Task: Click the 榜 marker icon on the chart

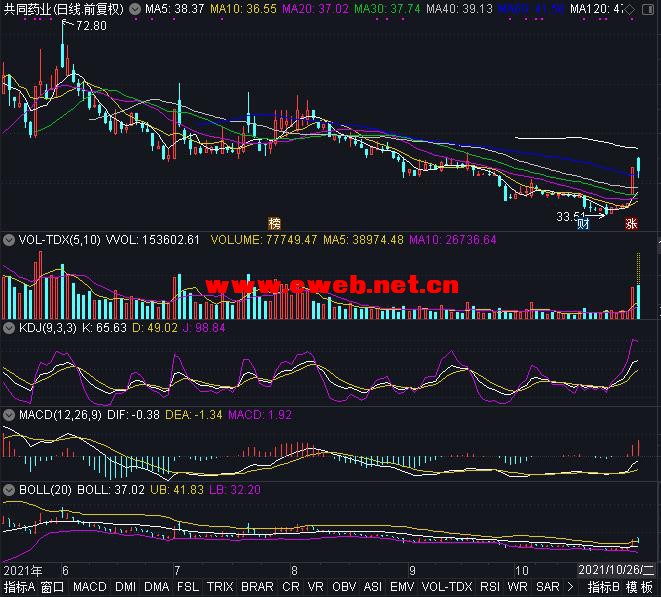Action: pos(274,222)
